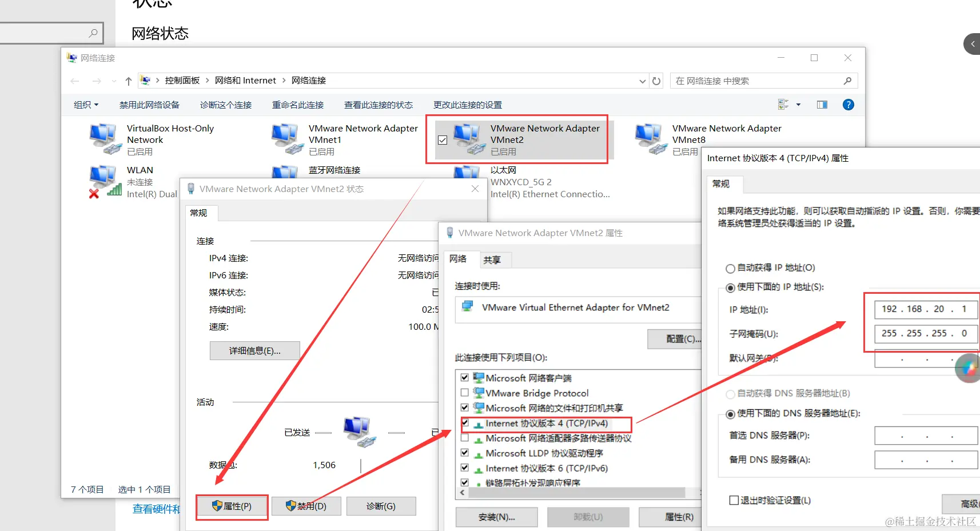980x531 pixels.
Task: Click the VMware Virtual Ethernet Adapter icon
Action: coord(468,307)
